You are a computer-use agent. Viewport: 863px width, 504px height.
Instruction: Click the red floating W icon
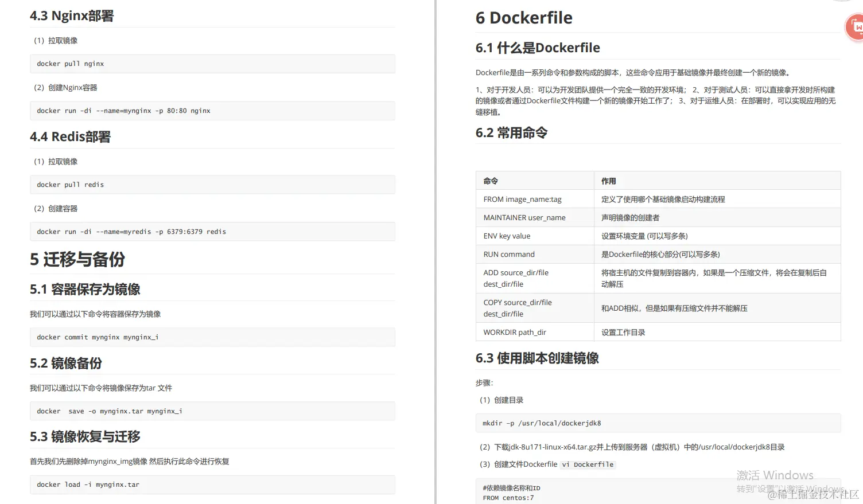(x=856, y=27)
